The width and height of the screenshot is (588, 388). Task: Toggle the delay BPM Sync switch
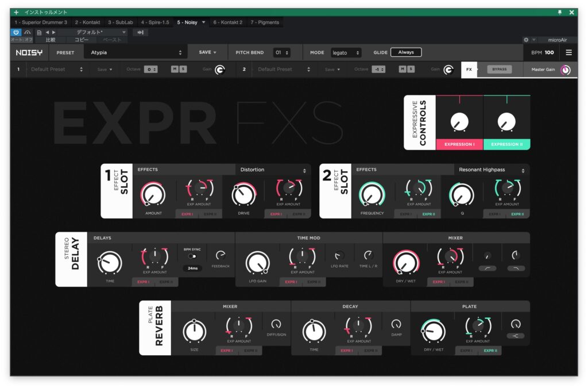tap(192, 256)
